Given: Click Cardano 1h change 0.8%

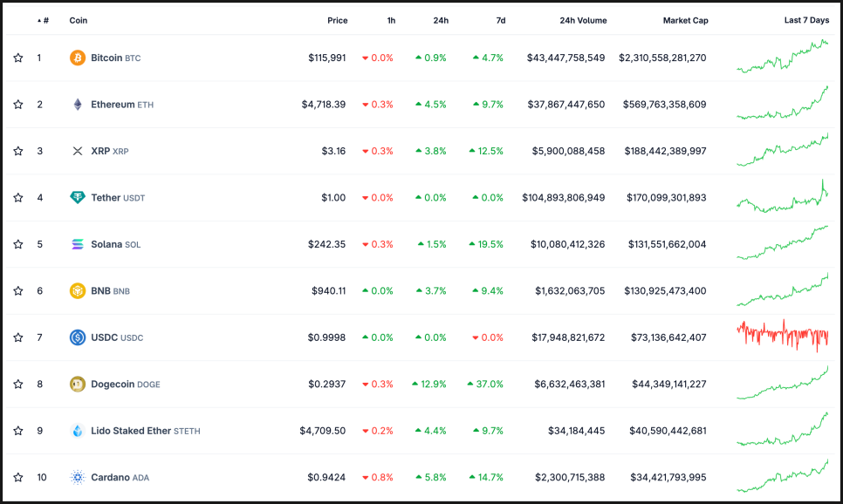Looking at the screenshot, I should pos(378,477).
